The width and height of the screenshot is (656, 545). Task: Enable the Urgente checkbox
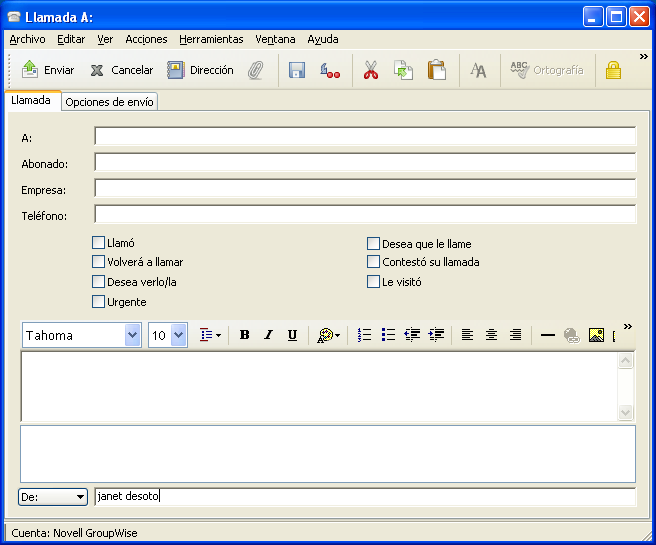[x=98, y=301]
